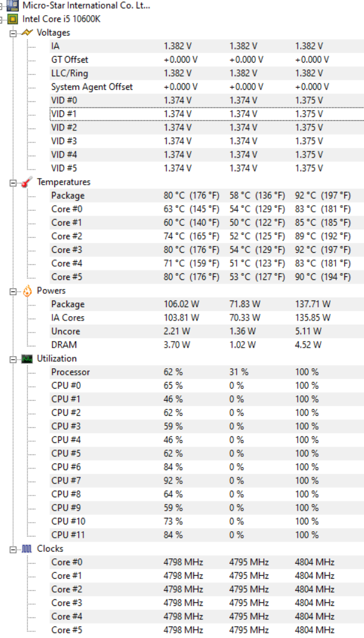Select the Uncore power row

point(65,331)
